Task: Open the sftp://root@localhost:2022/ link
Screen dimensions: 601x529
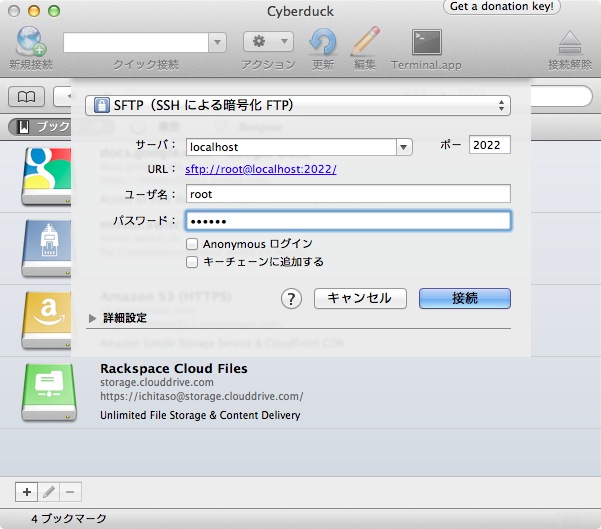Action: pos(261,169)
